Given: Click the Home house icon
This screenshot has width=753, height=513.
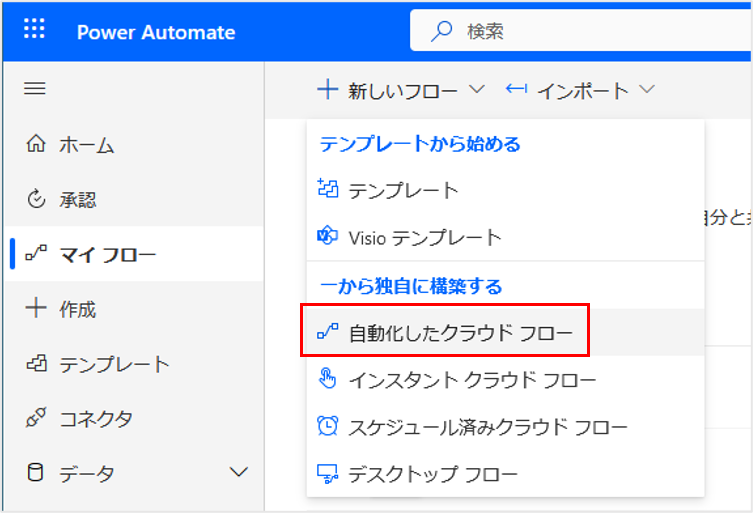Looking at the screenshot, I should [36, 145].
